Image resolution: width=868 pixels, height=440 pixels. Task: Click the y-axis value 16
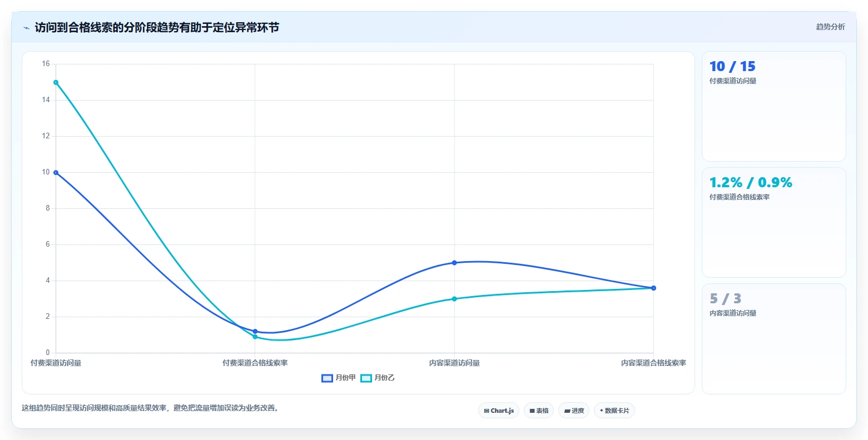[x=46, y=64]
